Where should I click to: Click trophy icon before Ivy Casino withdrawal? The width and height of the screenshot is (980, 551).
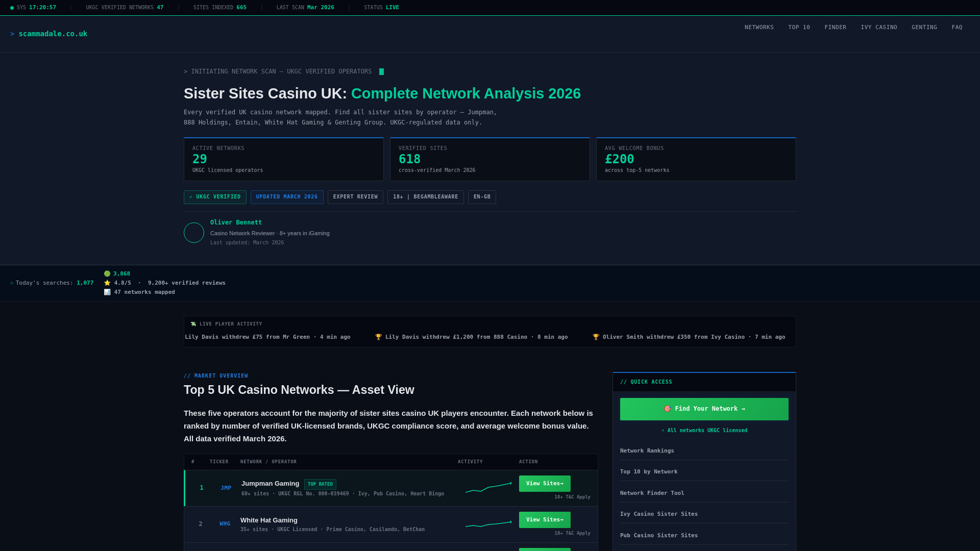(x=596, y=337)
